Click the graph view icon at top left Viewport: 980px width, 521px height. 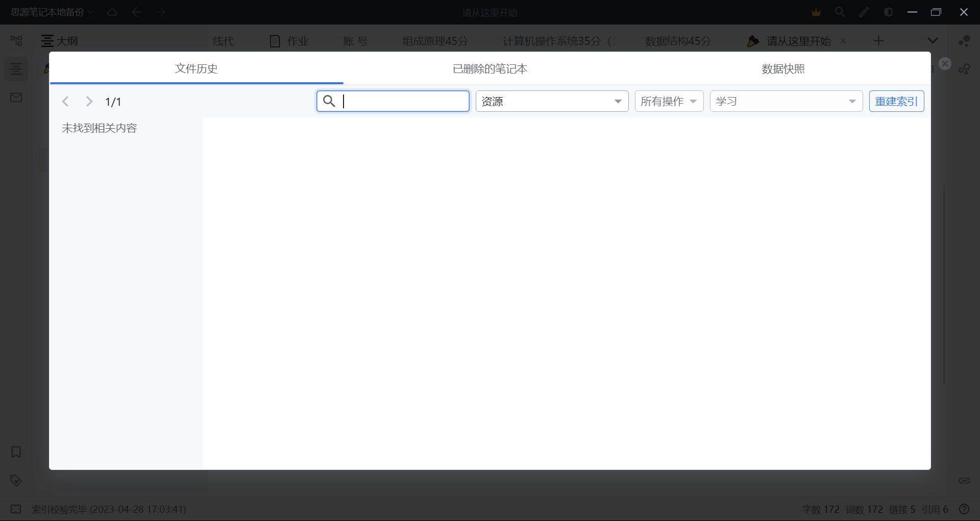click(x=16, y=40)
